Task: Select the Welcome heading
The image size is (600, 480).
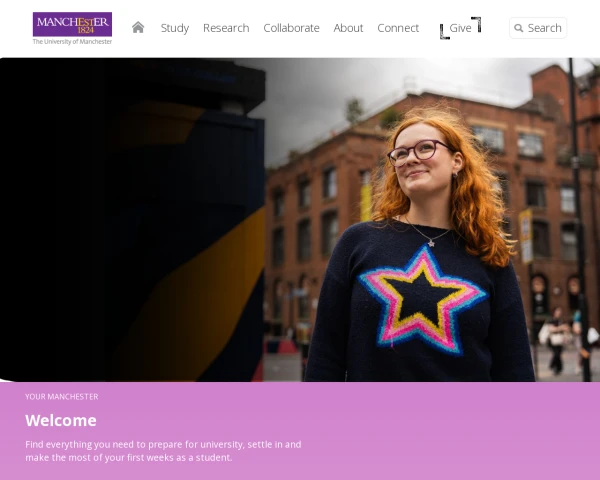Action: [x=61, y=420]
